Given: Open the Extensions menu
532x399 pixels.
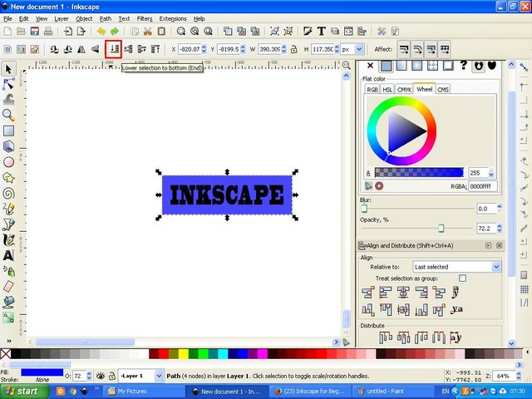Looking at the screenshot, I should point(173,18).
